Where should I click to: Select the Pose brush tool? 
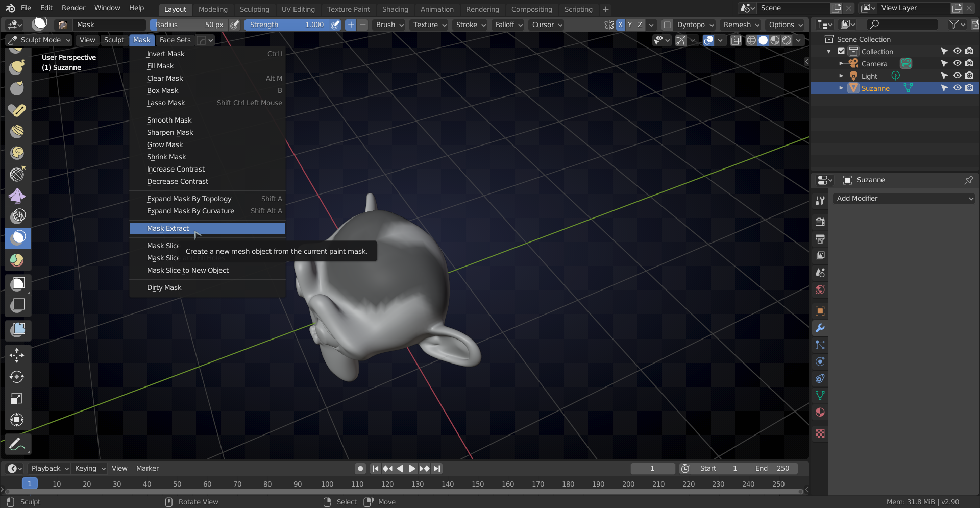(x=18, y=110)
